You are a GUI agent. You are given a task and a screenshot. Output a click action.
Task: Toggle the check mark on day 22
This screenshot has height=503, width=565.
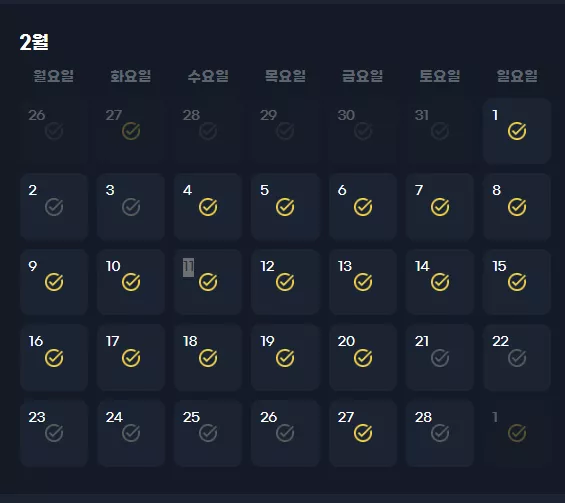[x=517, y=358]
